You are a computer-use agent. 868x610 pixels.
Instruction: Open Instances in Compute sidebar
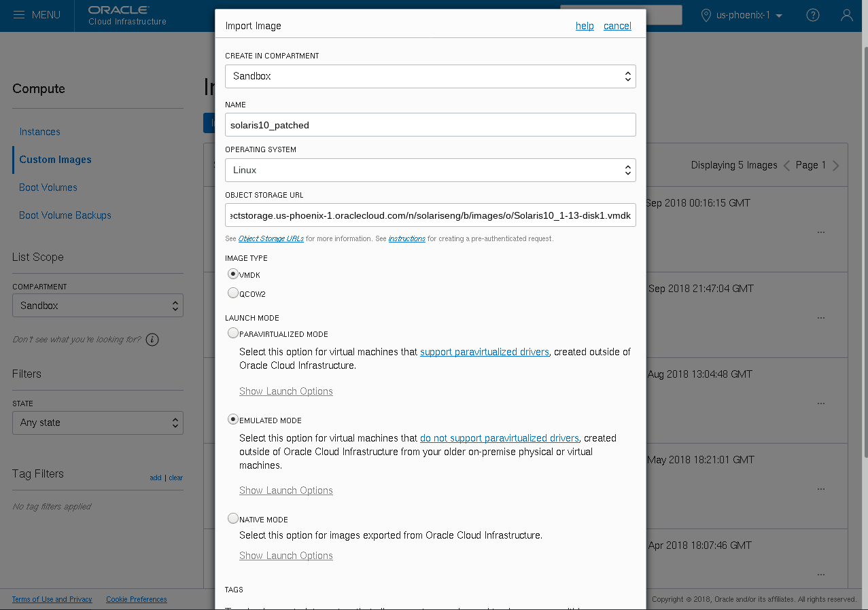tap(40, 132)
